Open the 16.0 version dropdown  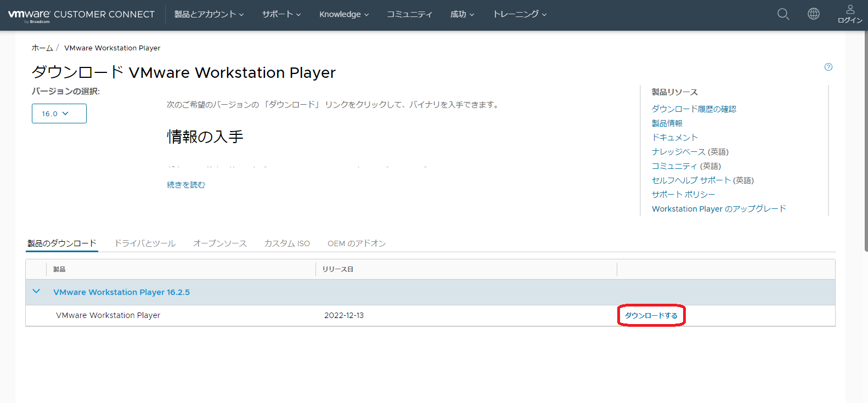point(59,113)
